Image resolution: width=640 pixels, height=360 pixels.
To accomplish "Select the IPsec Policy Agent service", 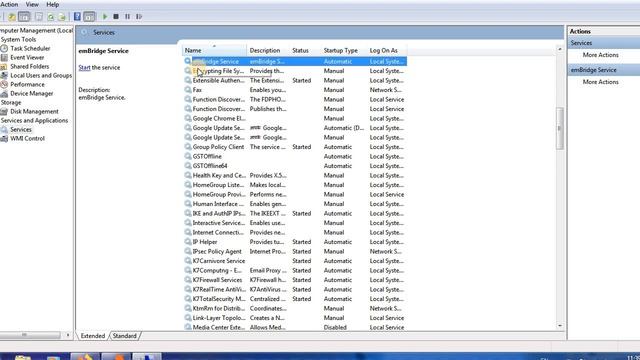I will (295, 251).
